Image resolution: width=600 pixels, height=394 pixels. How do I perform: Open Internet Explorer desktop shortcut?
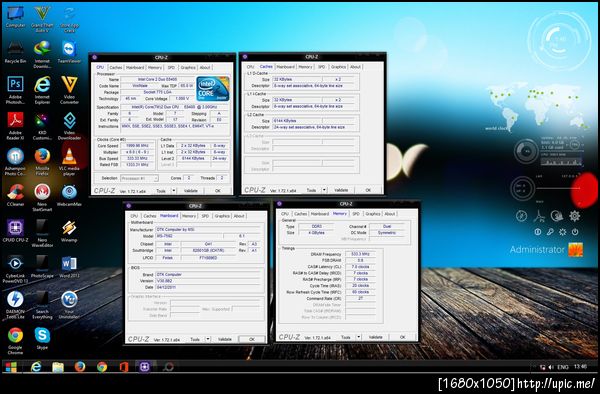42,90
